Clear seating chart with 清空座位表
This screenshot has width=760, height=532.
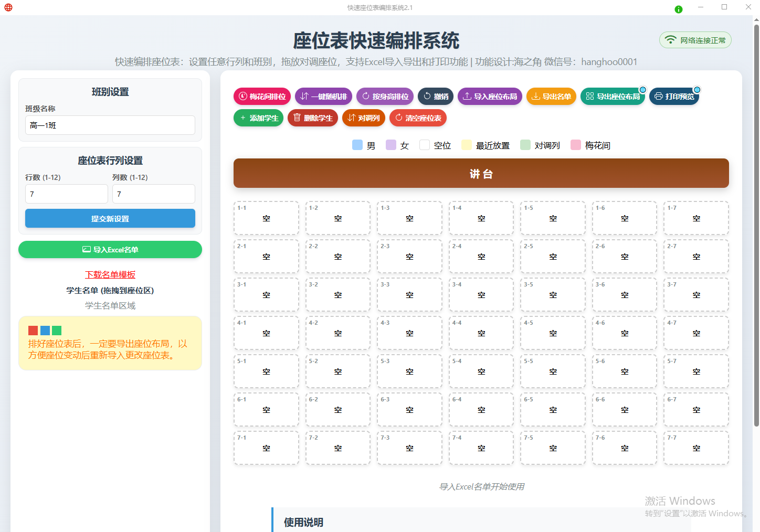point(418,118)
